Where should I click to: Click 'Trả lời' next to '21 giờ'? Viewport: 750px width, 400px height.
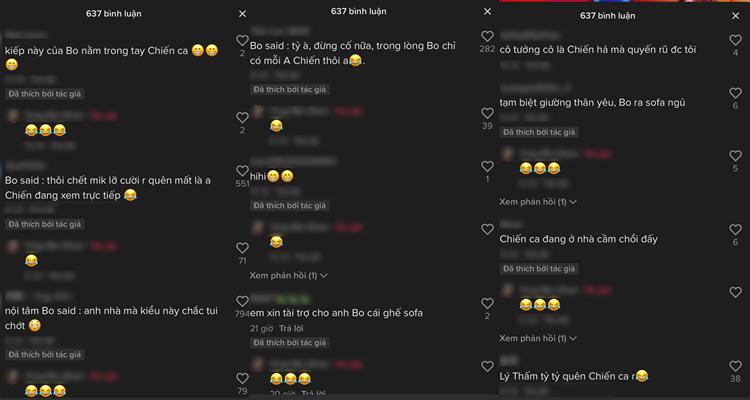pyautogui.click(x=291, y=329)
